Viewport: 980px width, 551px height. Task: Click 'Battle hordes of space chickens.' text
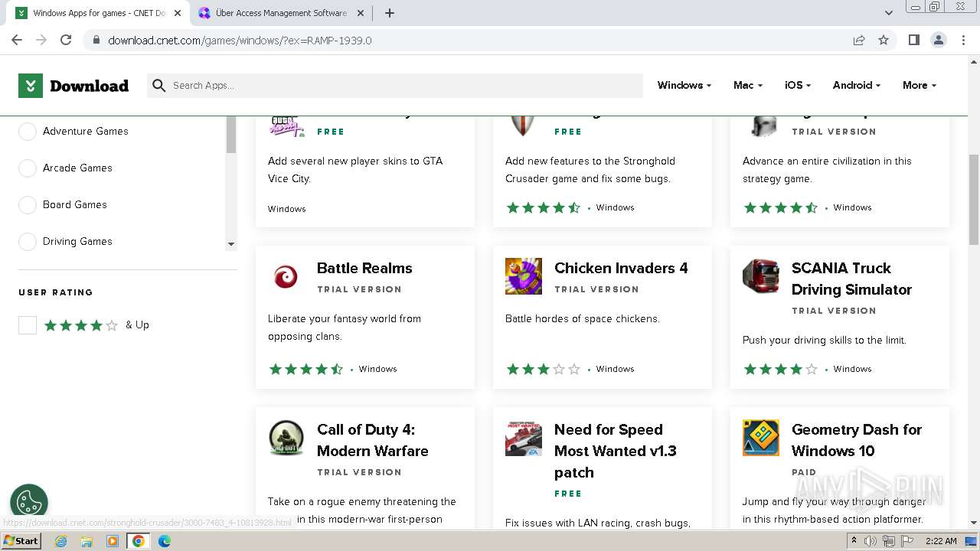pos(582,319)
